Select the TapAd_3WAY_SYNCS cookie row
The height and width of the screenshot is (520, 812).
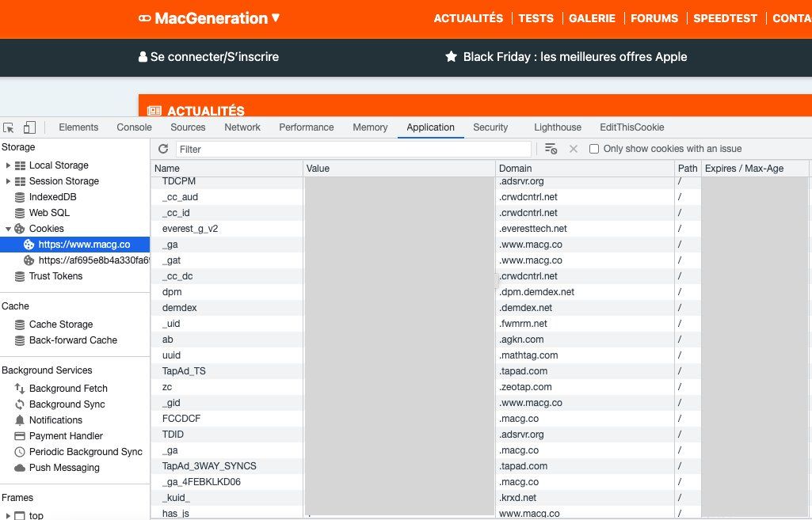pos(481,466)
